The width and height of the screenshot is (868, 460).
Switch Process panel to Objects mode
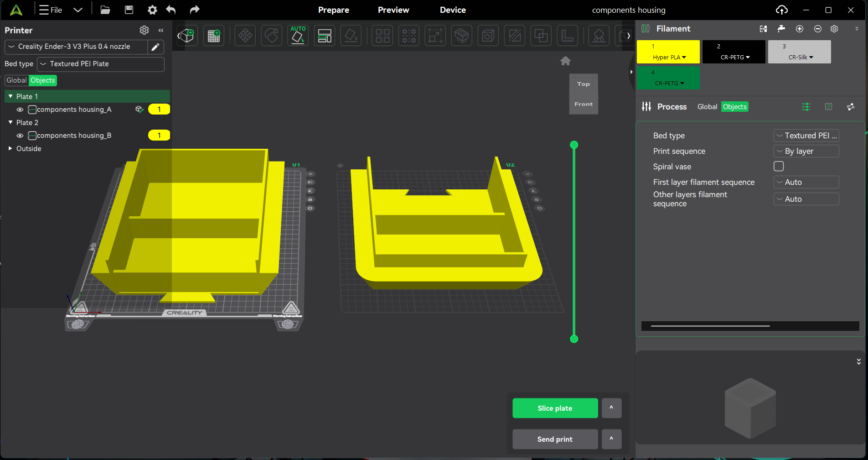coord(735,107)
